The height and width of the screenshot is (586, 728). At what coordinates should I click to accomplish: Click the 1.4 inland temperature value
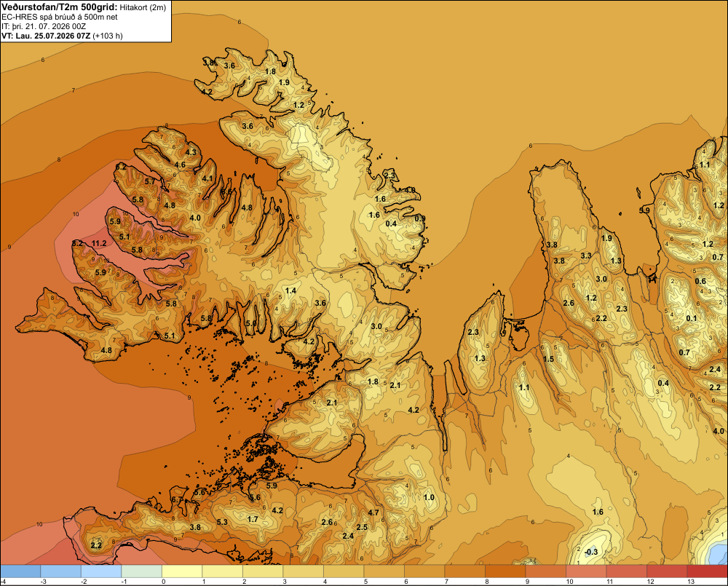(x=290, y=290)
